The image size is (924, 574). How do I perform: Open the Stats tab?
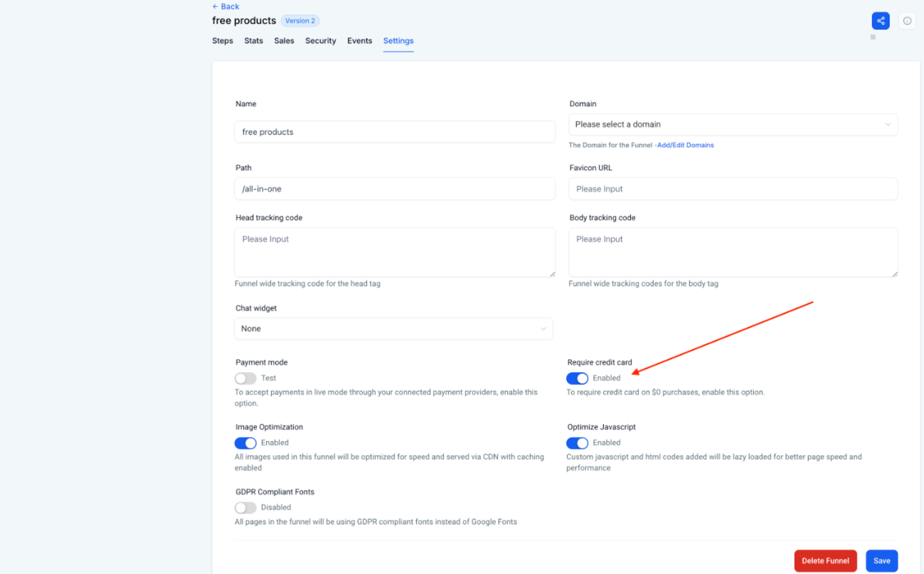tap(254, 40)
